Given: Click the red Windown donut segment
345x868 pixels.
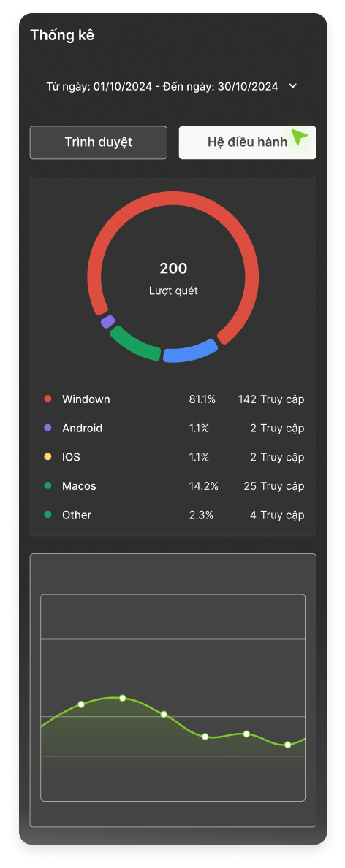Looking at the screenshot, I should 173,199.
